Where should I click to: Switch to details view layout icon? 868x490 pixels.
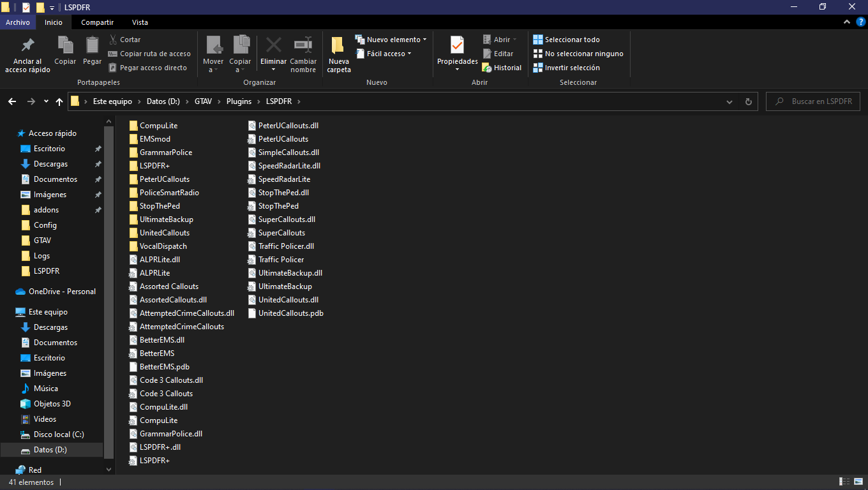(x=844, y=482)
